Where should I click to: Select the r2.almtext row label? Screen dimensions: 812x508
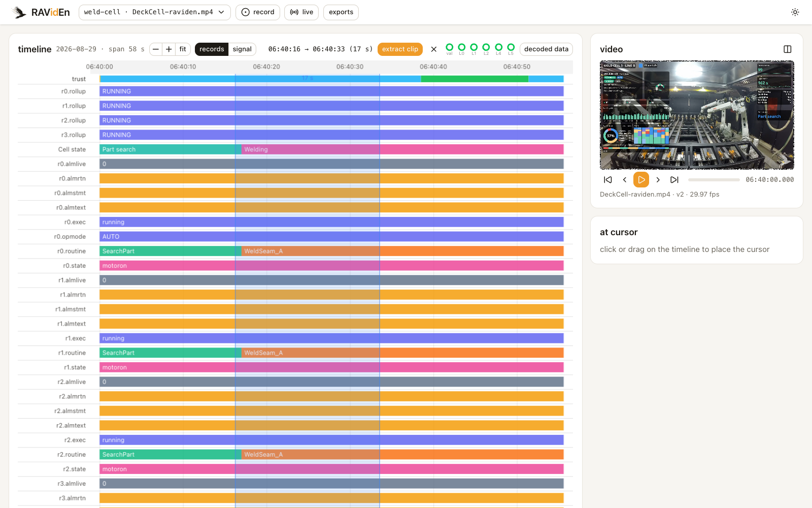point(71,426)
